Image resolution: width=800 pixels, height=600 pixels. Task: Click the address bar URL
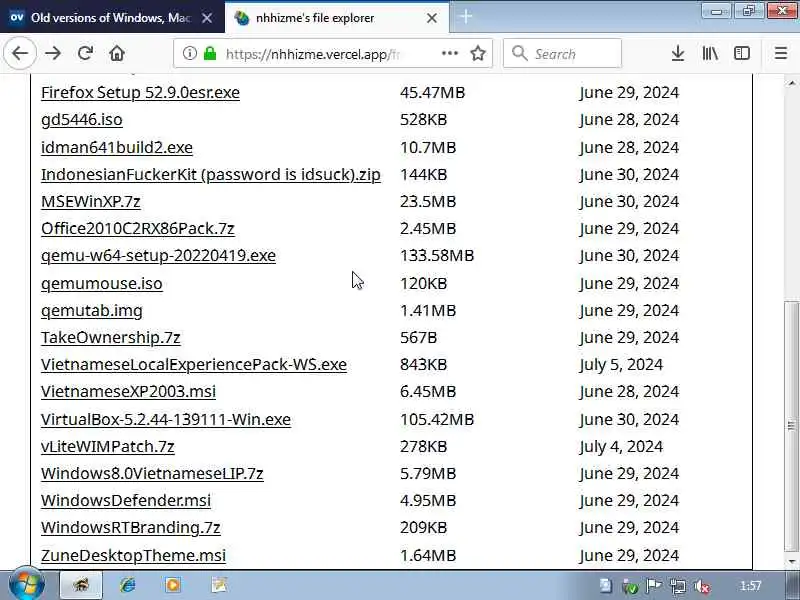click(312, 54)
